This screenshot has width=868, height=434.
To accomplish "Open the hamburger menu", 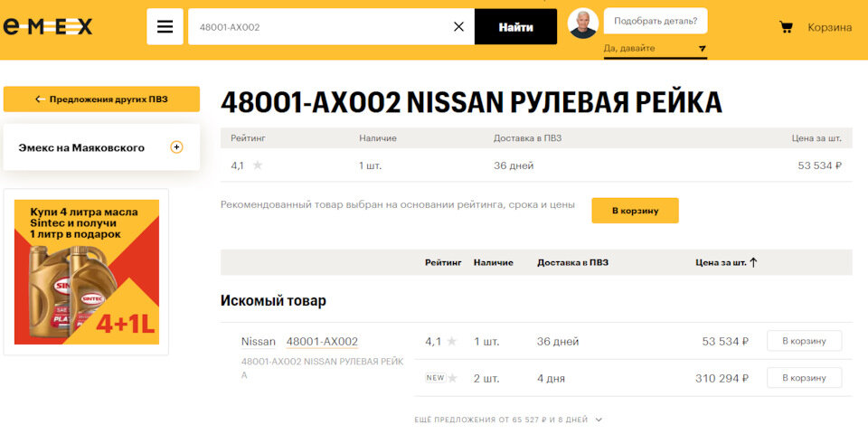I will [165, 26].
